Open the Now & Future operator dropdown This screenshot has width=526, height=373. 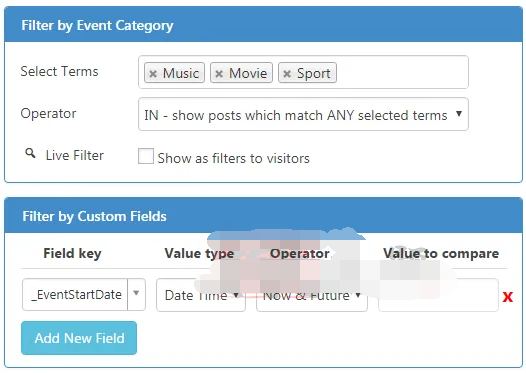point(312,295)
